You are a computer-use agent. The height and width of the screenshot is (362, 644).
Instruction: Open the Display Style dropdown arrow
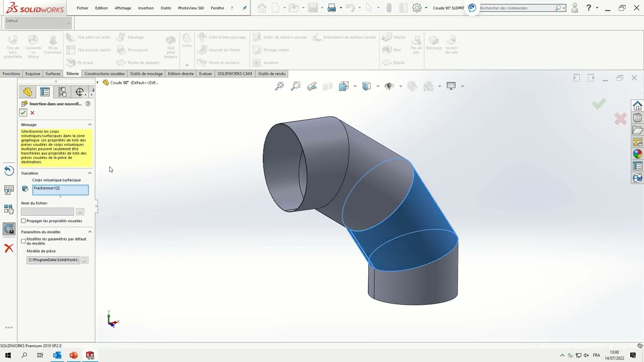click(378, 86)
